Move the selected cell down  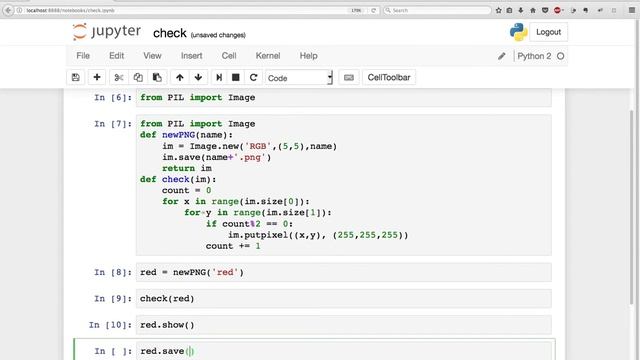click(198, 78)
